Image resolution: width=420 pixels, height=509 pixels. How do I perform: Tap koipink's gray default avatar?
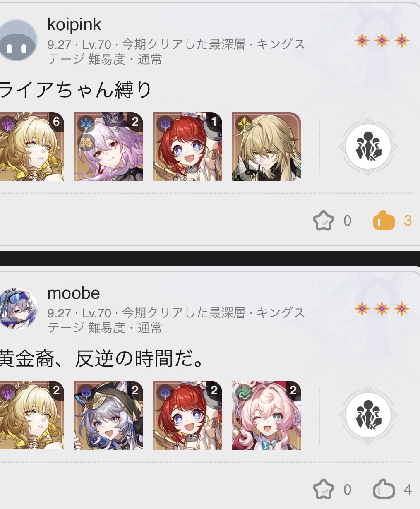(x=18, y=41)
